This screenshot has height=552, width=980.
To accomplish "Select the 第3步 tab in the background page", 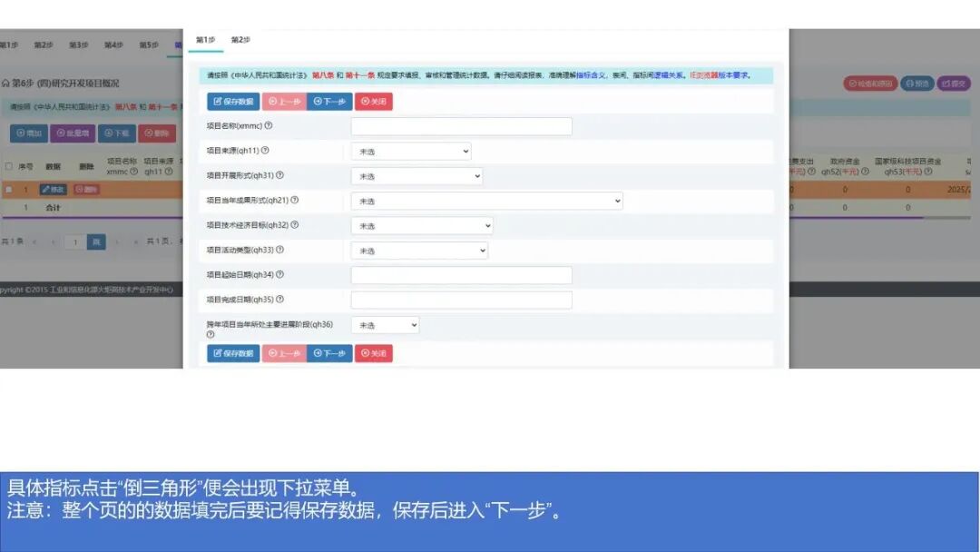I will (77, 44).
